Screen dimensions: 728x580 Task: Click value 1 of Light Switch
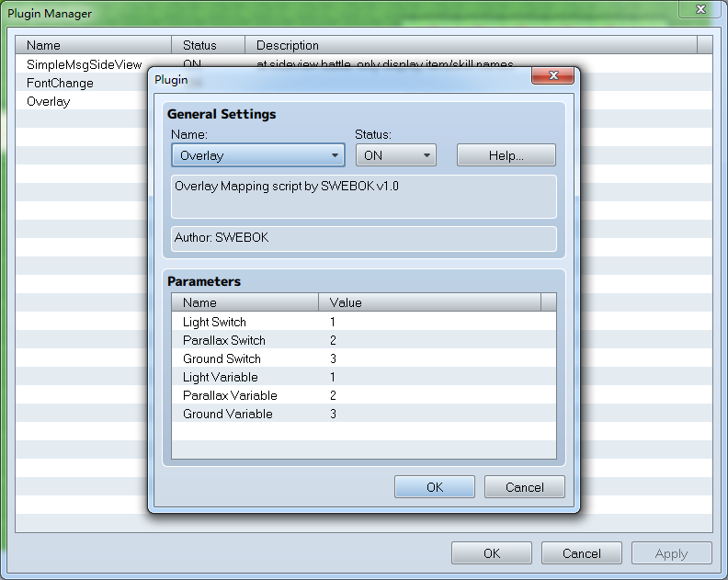pyautogui.click(x=333, y=322)
